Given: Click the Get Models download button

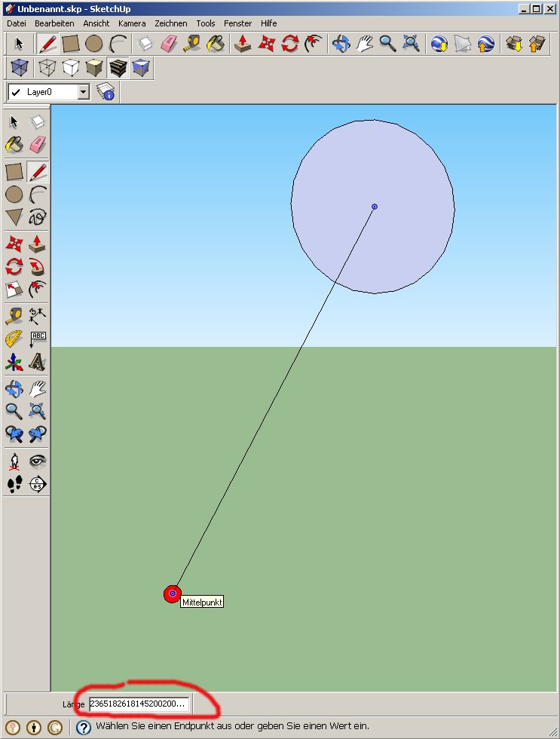Looking at the screenshot, I should pyautogui.click(x=515, y=44).
